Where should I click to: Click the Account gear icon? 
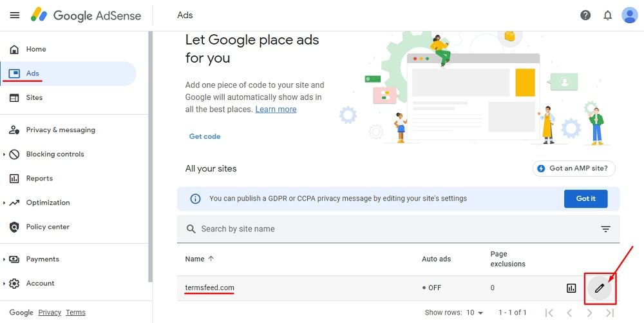point(14,284)
